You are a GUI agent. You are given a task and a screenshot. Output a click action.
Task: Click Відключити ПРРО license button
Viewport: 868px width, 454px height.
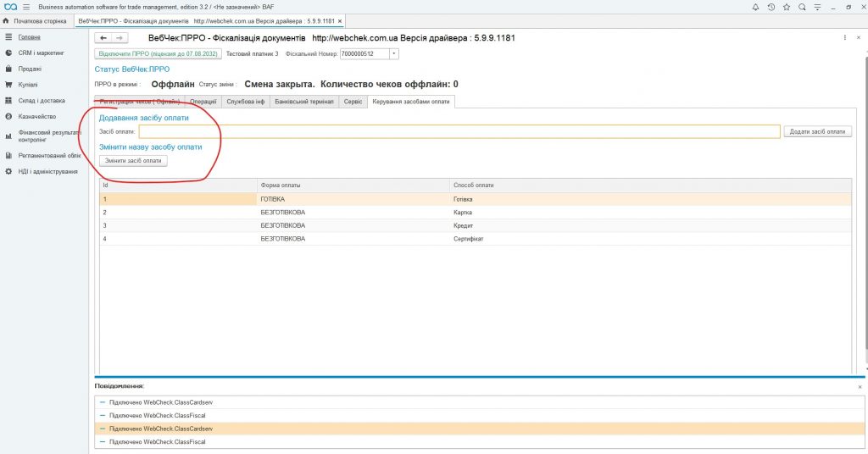pyautogui.click(x=159, y=54)
